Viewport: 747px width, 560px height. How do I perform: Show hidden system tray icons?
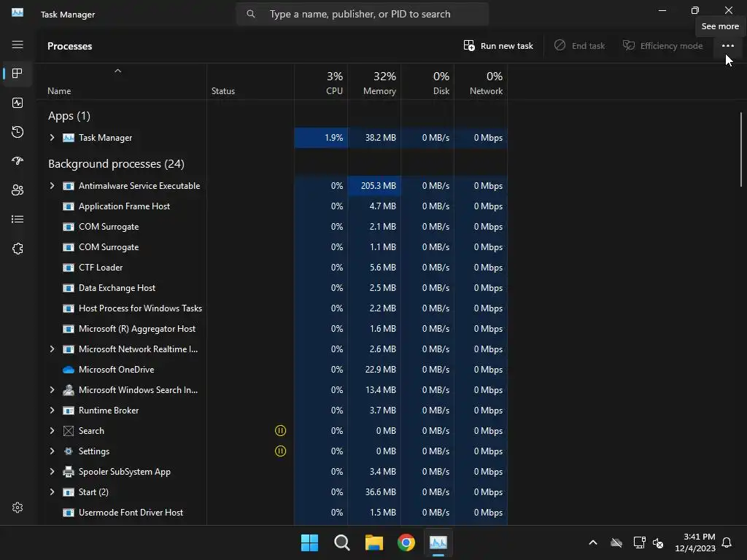[592, 542]
